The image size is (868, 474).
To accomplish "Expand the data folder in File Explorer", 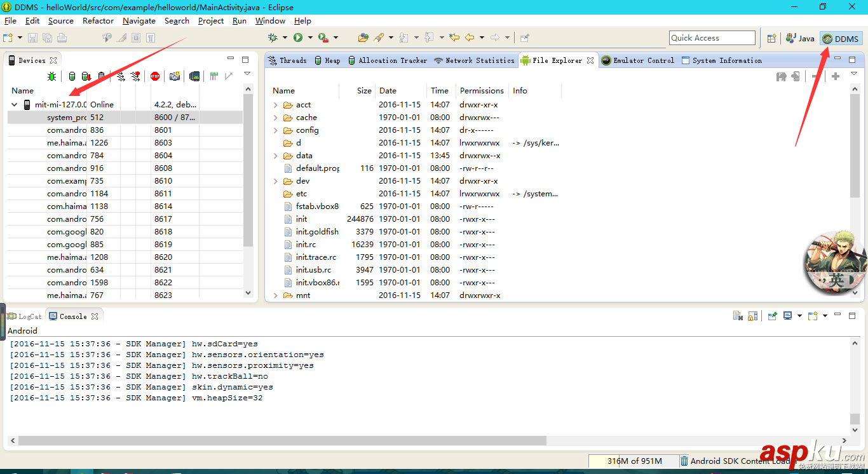I will coord(276,156).
